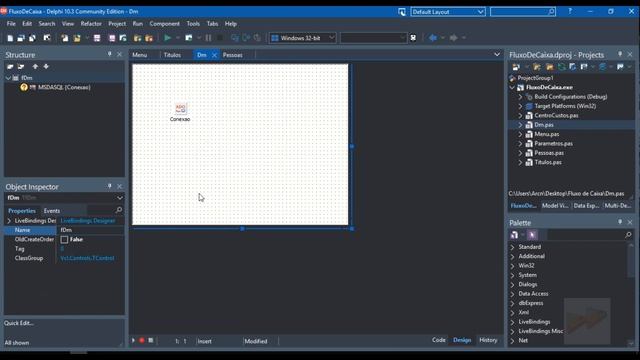Open the Run button dropdown arrow
Viewport: 640px width, 360px height.
178,38
